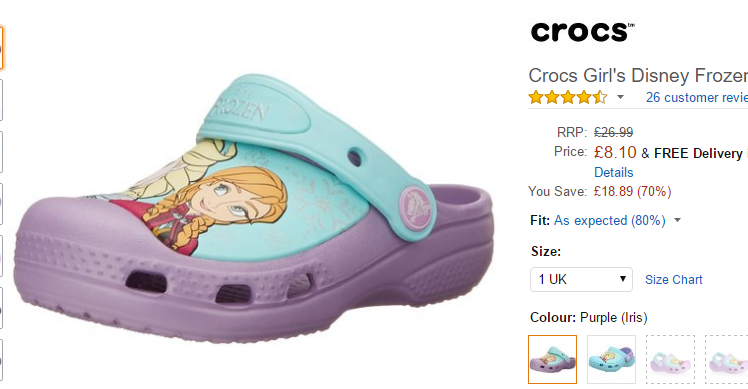The height and width of the screenshot is (389, 748).
Task: Select the highlighted first side thumbnail
Action: (1, 48)
